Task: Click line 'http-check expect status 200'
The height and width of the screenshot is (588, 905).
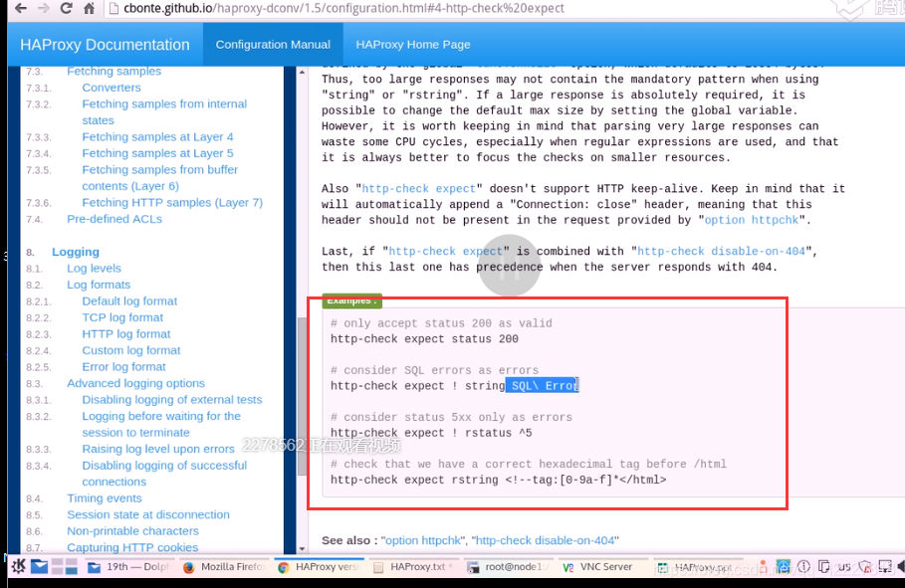Action: pyautogui.click(x=424, y=338)
